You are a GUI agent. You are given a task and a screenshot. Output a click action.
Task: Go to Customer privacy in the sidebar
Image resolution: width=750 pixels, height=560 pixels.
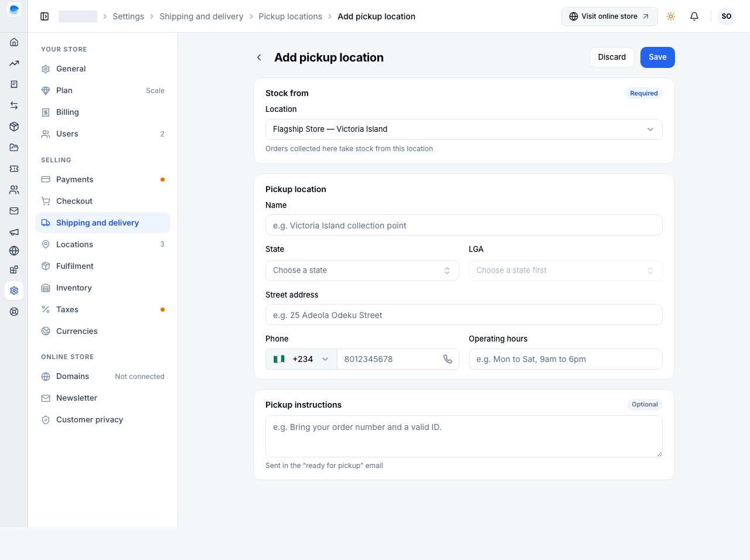[x=103, y=420]
